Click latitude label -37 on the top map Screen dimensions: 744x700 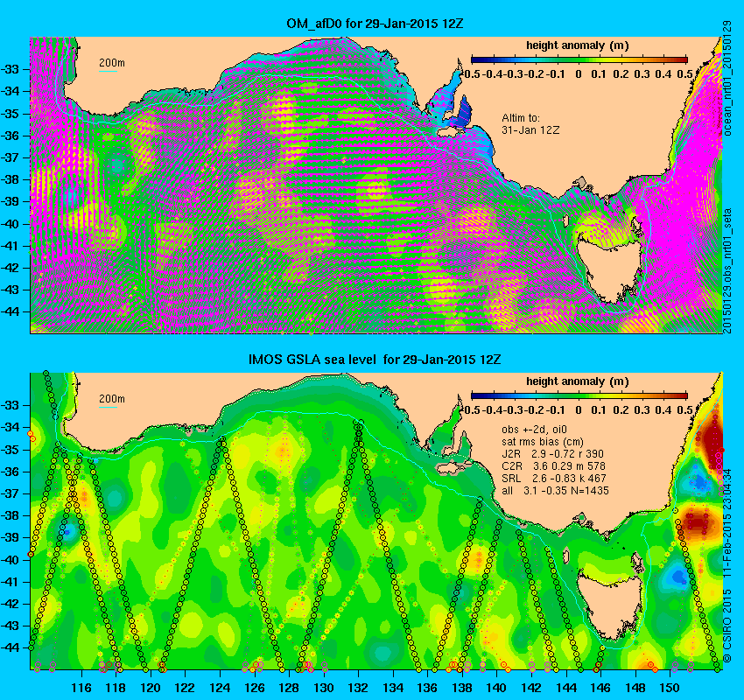click(x=9, y=157)
